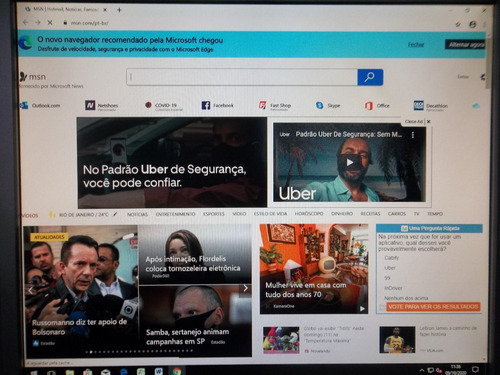This screenshot has height=375, width=500.
Task: Open Flordelis tornozeleira eletrônica article
Action: coord(193,263)
